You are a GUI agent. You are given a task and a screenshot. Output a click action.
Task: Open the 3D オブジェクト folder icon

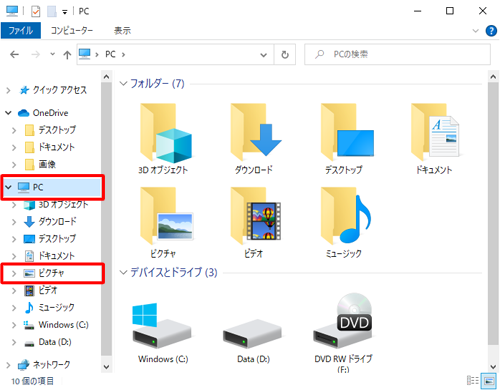[166, 133]
